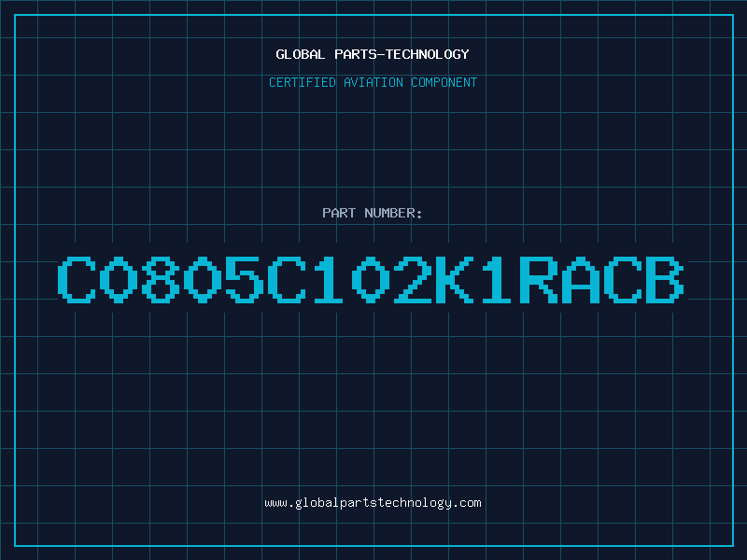The image size is (747, 560).
Task: Click the final letter B of part number
Action: pos(664,279)
